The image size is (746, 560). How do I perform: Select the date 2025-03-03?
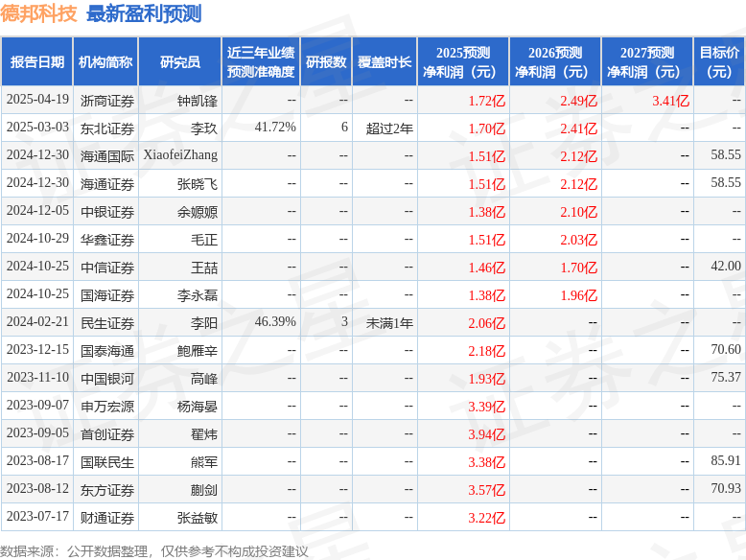click(37, 128)
